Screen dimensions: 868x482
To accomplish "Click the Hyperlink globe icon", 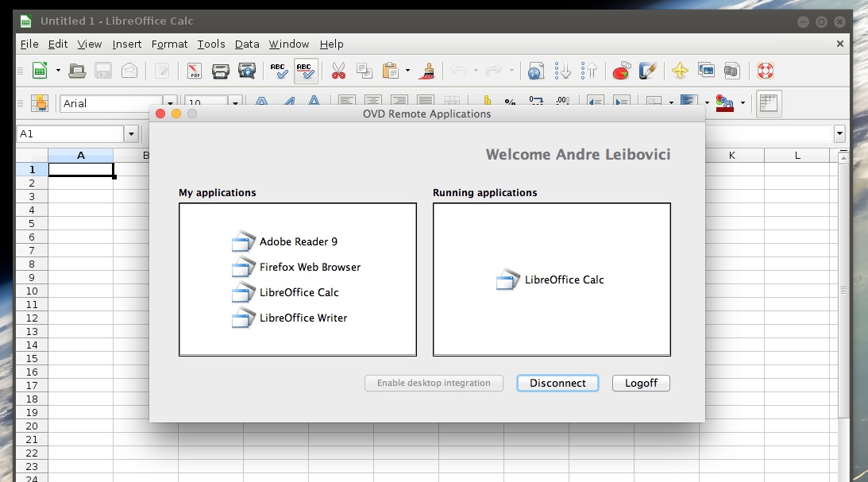I will coord(535,71).
